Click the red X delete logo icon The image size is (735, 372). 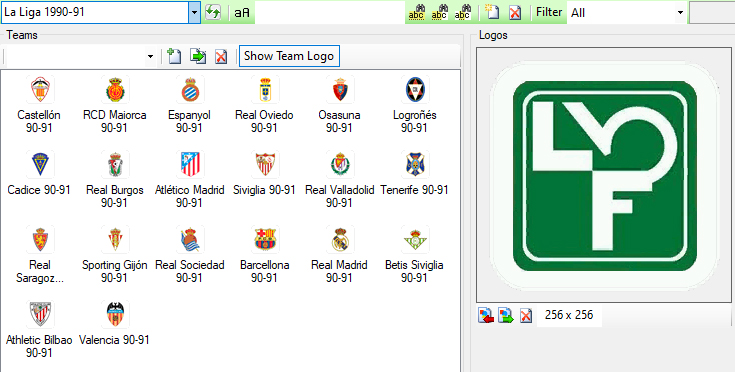tap(526, 315)
